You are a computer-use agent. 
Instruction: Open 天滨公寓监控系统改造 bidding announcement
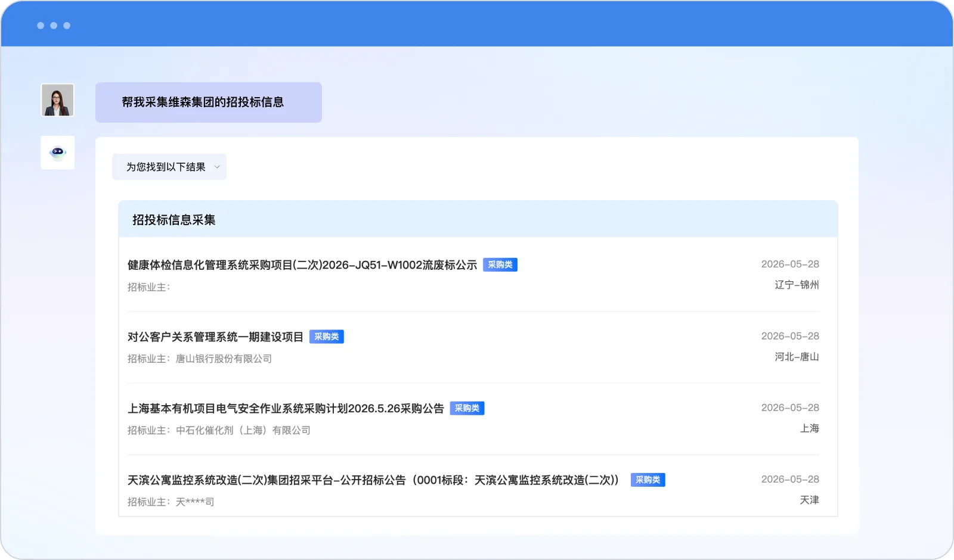(x=373, y=480)
